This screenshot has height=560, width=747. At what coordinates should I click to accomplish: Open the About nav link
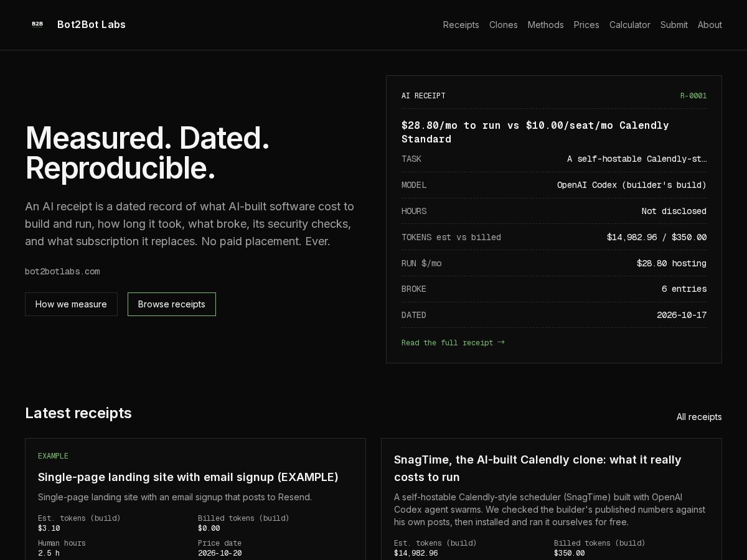[710, 25]
